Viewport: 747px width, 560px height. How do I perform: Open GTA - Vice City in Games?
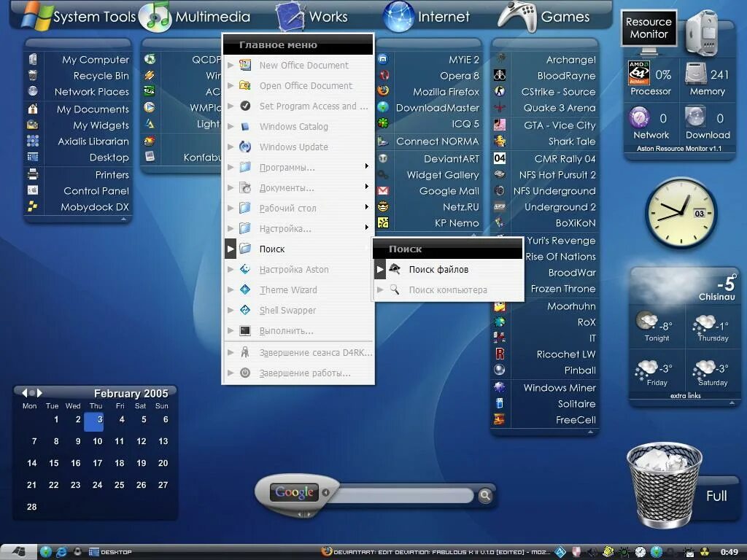coord(545,125)
